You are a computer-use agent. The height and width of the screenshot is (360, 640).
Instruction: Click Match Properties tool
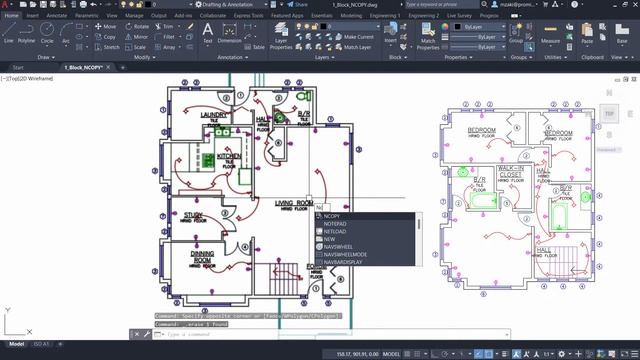[x=428, y=36]
